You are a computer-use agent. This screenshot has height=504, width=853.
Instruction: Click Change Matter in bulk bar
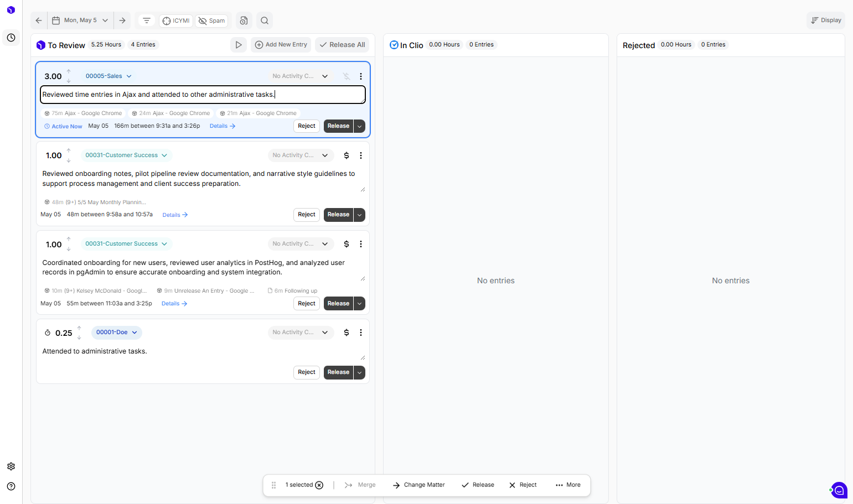(419, 485)
